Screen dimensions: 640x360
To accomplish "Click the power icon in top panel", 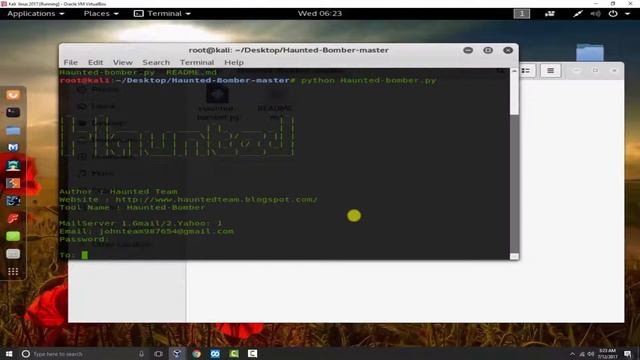I will click(613, 13).
